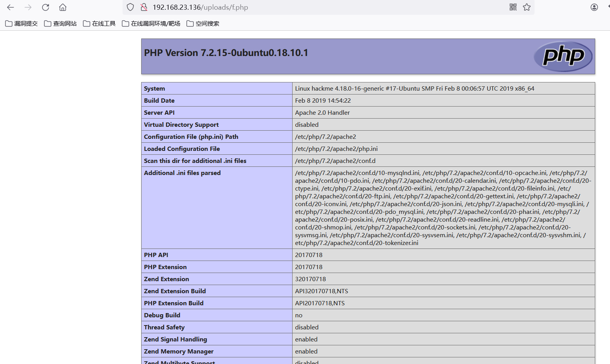The width and height of the screenshot is (610, 364).
Task: Click the Thread Safety disabled value
Action: pyautogui.click(x=307, y=327)
